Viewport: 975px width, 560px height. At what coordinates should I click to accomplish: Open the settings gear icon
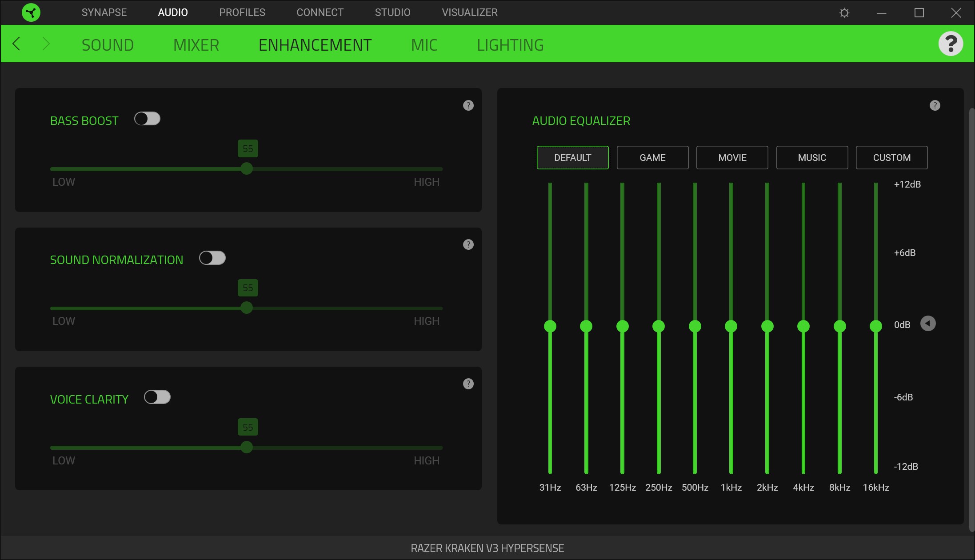tap(844, 13)
